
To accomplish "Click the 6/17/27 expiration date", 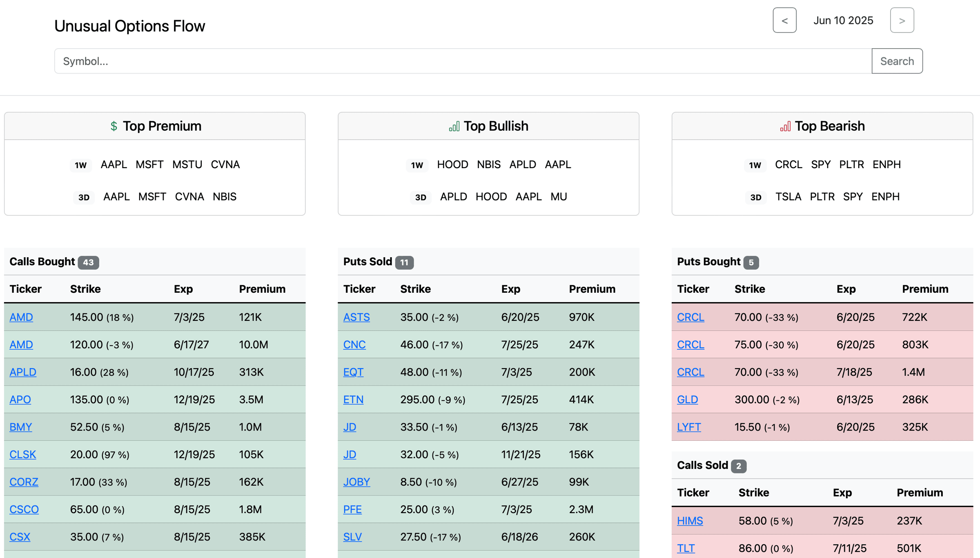I will coord(191,345).
